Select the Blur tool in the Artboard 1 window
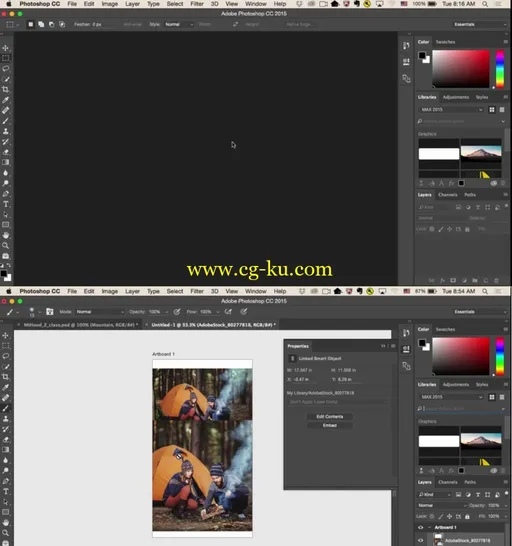The width and height of the screenshot is (512, 546). click(6, 460)
